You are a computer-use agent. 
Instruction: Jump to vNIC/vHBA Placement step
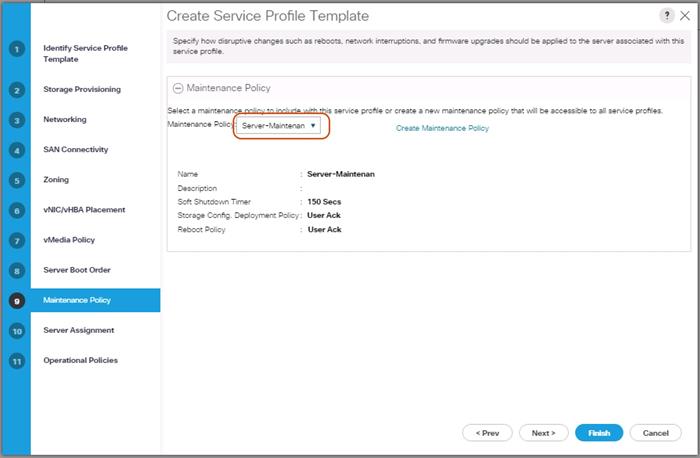click(x=84, y=209)
